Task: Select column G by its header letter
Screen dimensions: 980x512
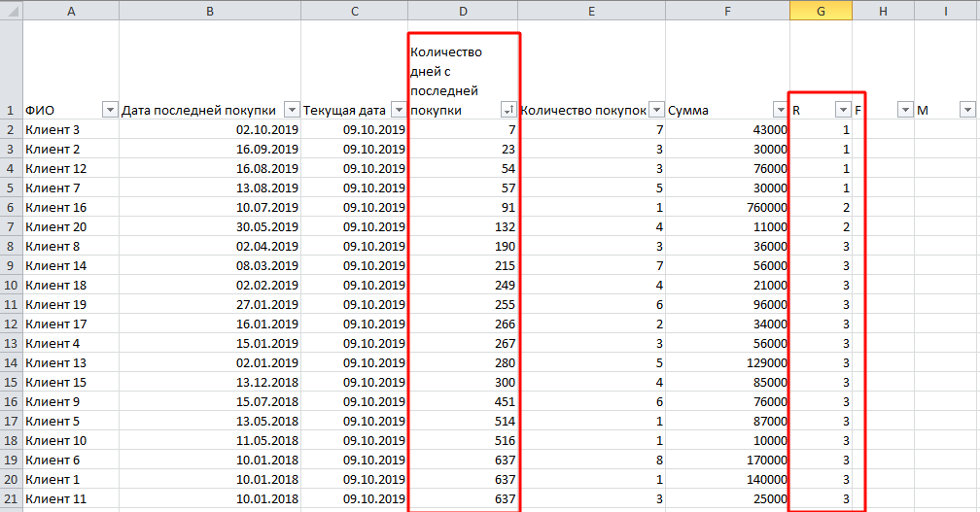Action: tap(821, 11)
